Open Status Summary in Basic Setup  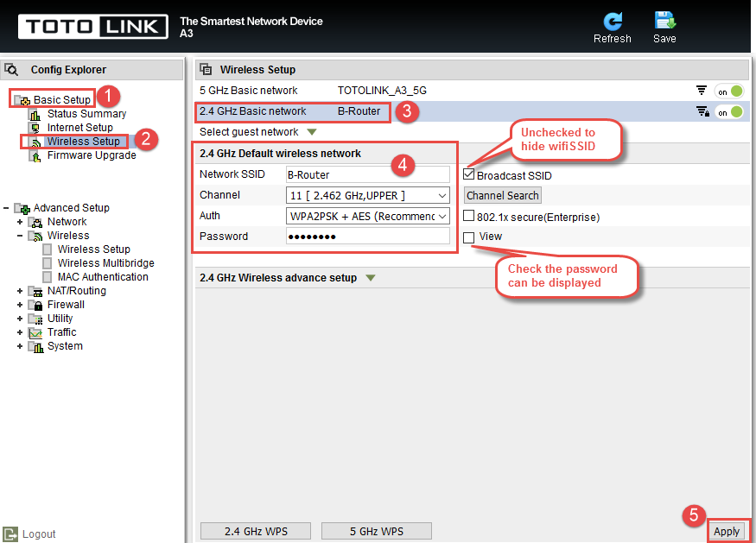86,114
